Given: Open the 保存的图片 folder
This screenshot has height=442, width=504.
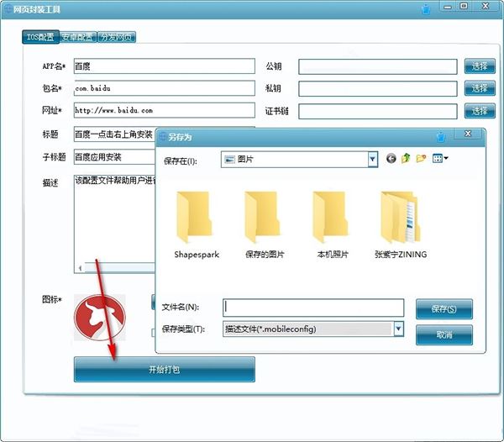Looking at the screenshot, I should (263, 217).
